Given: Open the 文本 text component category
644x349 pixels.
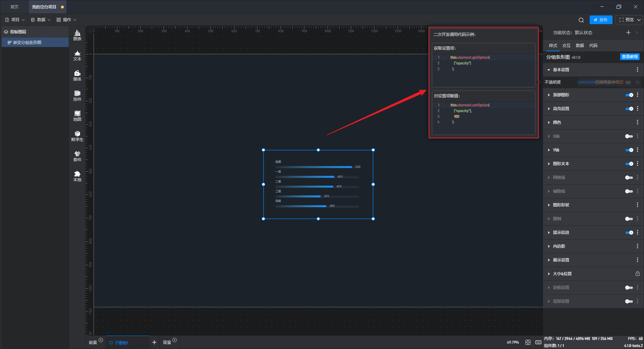Looking at the screenshot, I should pos(77,55).
